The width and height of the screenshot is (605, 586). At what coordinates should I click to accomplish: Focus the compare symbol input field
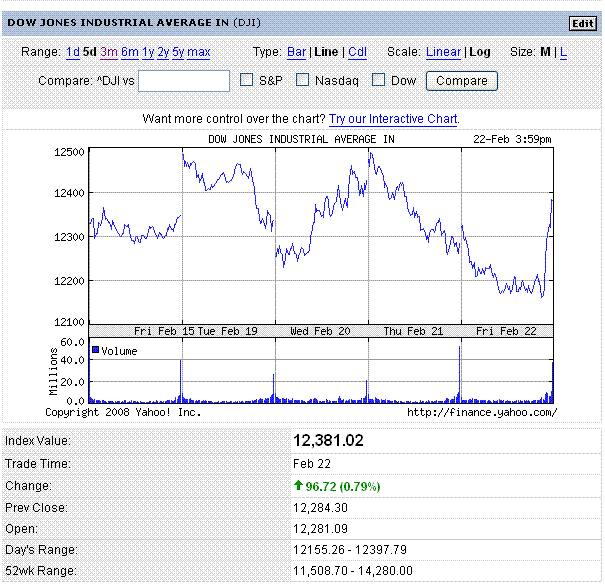184,81
